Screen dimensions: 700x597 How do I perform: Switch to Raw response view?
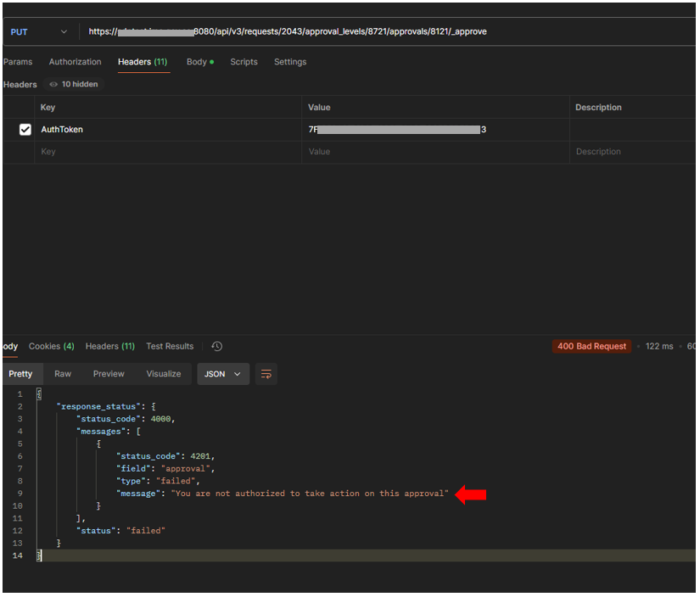[63, 374]
